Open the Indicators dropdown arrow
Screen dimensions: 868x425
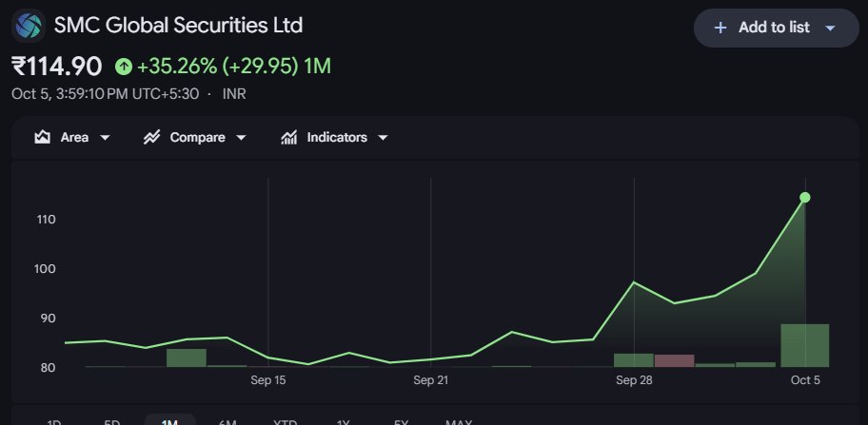click(383, 138)
